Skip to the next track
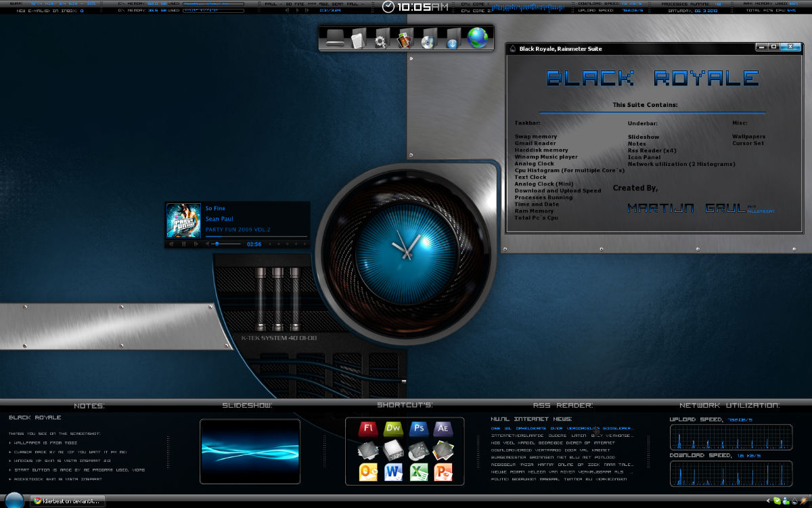 [x=196, y=244]
